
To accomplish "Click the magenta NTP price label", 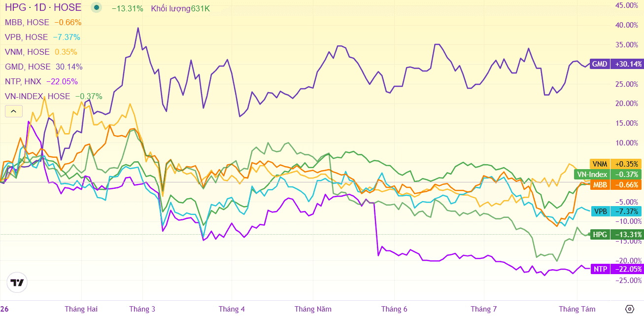I will click(x=617, y=269).
